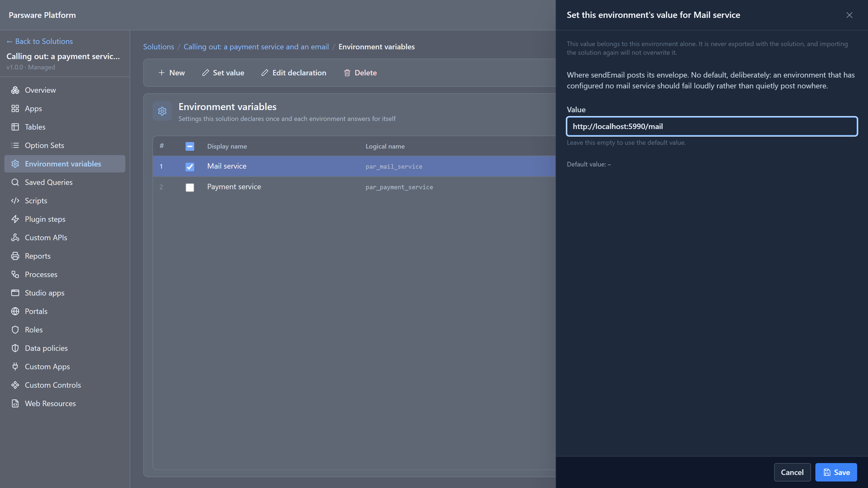Cancel the set value panel
Viewport: 868px width, 488px height.
coord(792,472)
